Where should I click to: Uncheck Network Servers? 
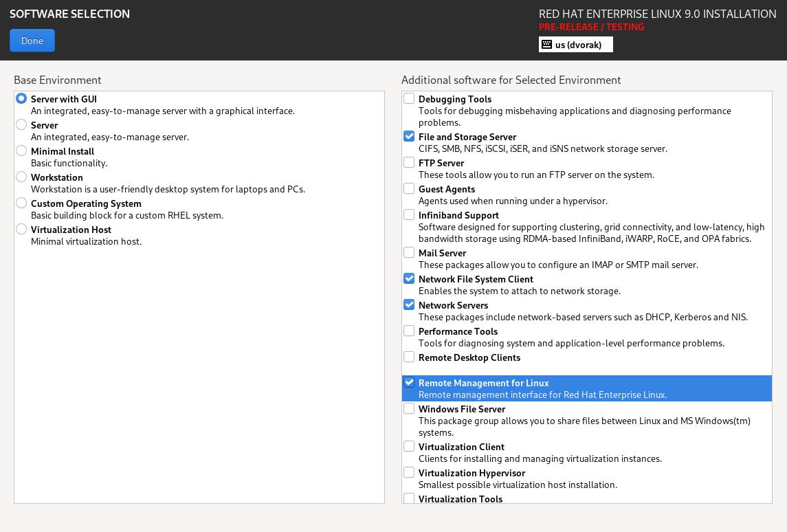click(409, 304)
